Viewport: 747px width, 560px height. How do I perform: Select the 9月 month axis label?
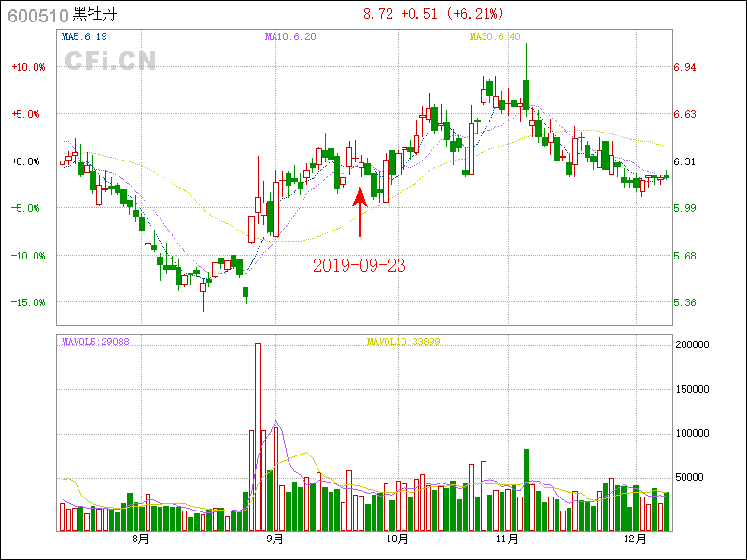[x=275, y=539]
